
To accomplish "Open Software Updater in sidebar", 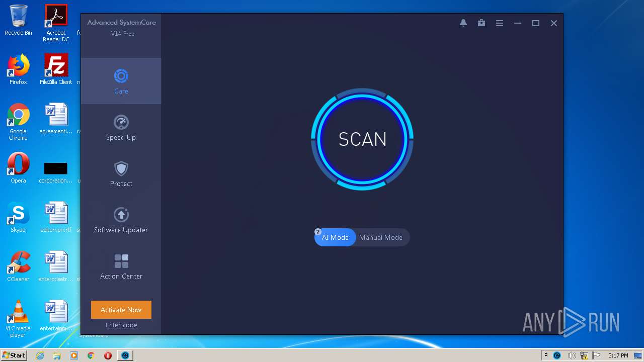I will click(121, 220).
